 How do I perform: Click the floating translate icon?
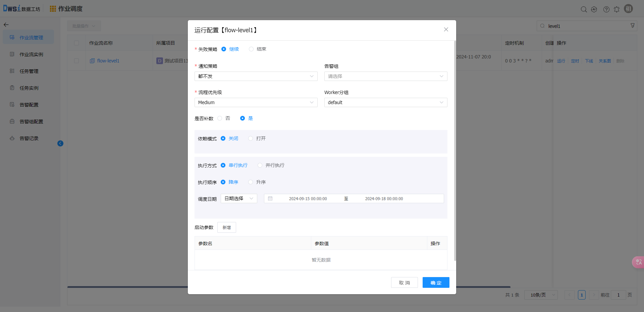click(x=638, y=262)
